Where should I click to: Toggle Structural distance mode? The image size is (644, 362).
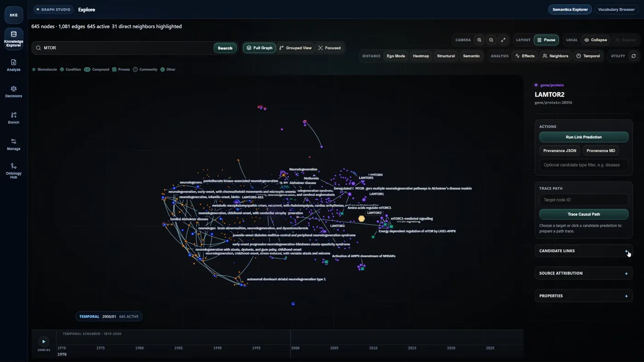coord(446,56)
